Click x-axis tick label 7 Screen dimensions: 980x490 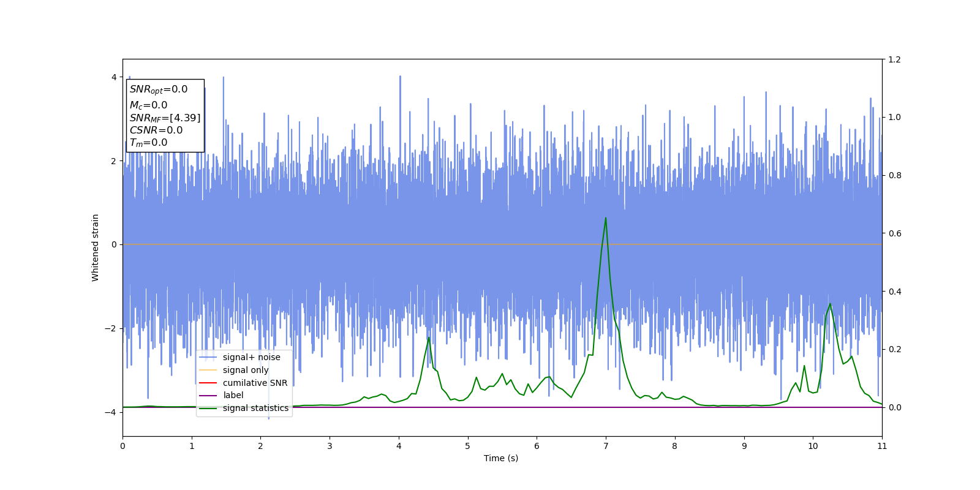[606, 446]
